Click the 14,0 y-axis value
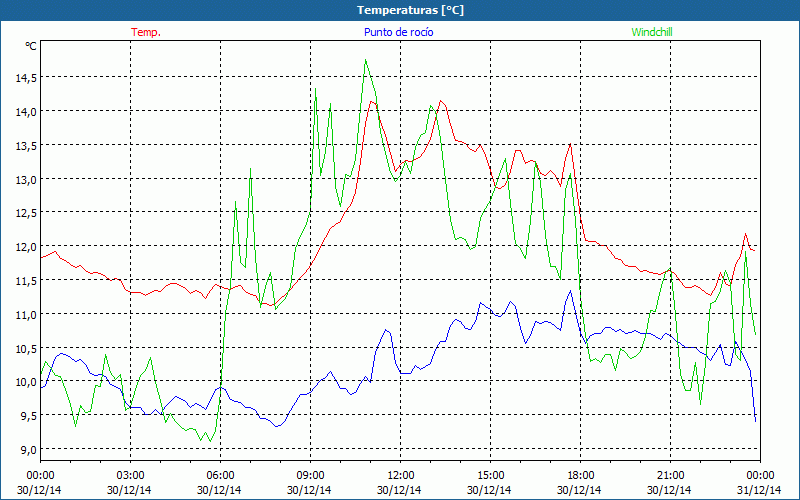 coord(26,111)
